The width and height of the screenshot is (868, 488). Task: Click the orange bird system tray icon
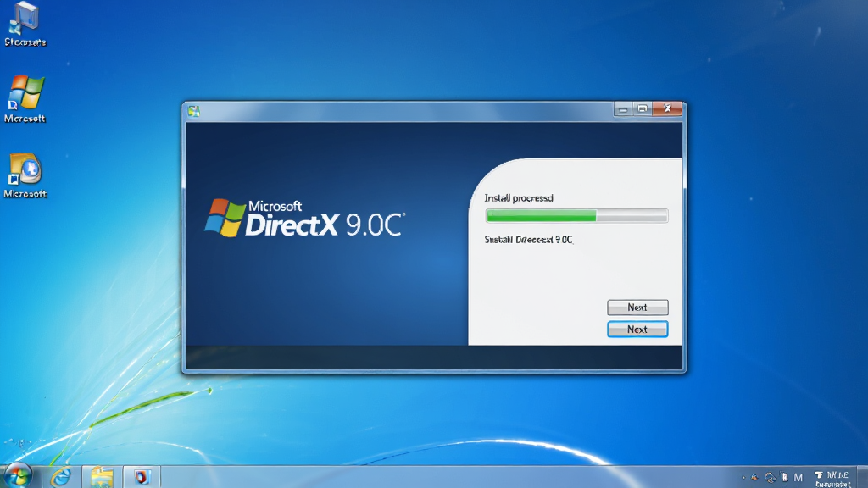(754, 478)
